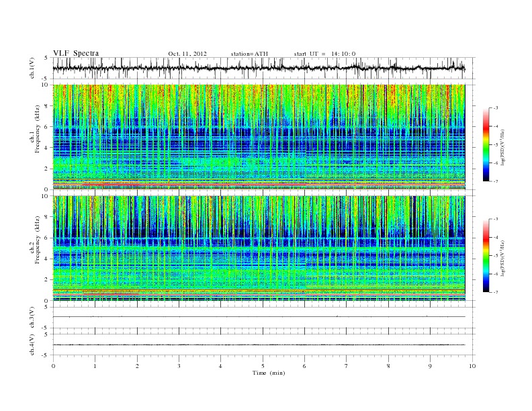Viewport: 532px width, 411px height.
Task: Click the "5" tick on the time axis
Action: point(263,366)
